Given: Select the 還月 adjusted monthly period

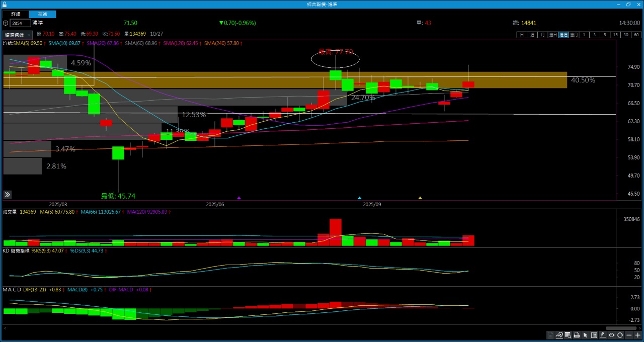Looking at the screenshot, I should click(574, 35).
